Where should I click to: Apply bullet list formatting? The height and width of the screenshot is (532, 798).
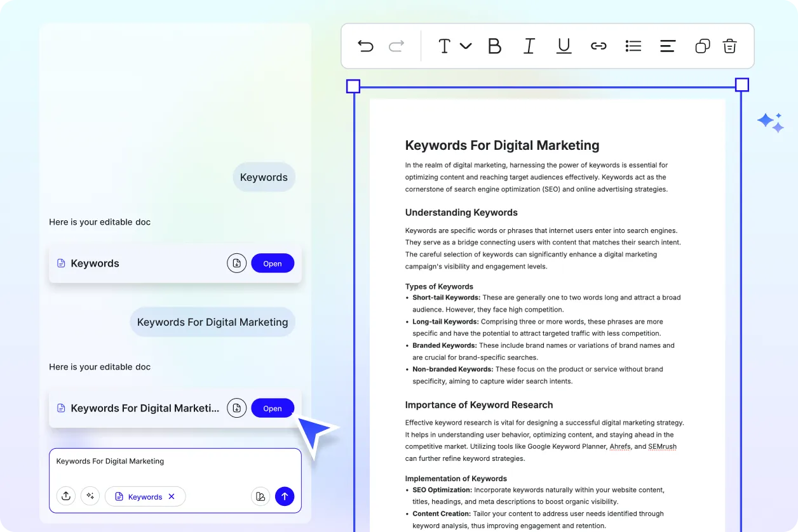[x=633, y=46]
